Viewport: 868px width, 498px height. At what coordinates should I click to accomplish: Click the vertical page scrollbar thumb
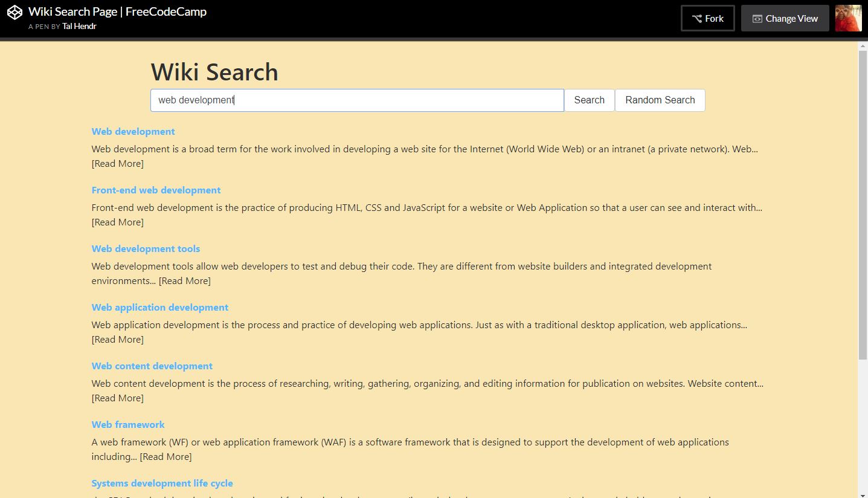pos(863,205)
